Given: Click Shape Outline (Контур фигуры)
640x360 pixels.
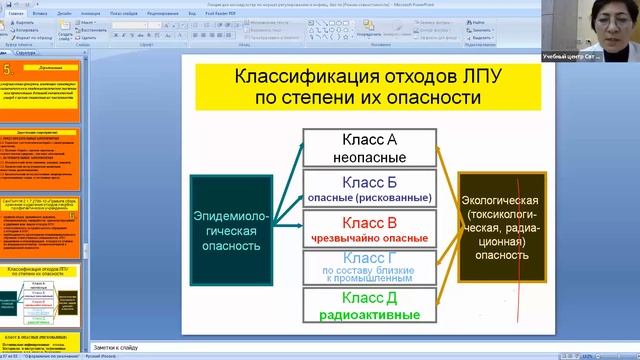Looking at the screenshot, I should pos(431,30).
